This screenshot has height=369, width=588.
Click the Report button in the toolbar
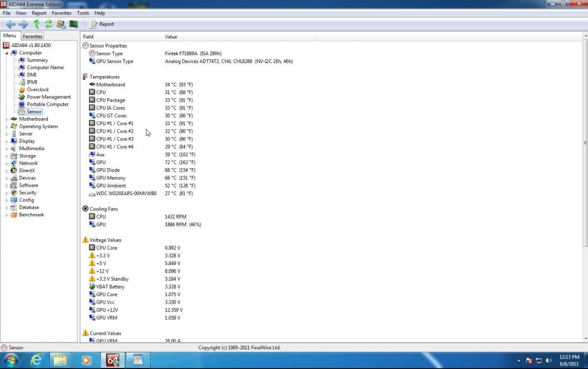102,24
